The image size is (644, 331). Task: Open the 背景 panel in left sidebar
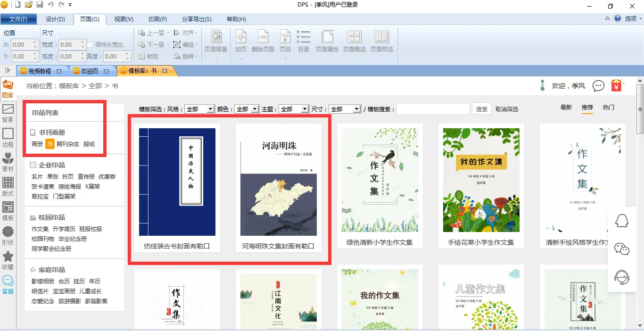(x=8, y=113)
